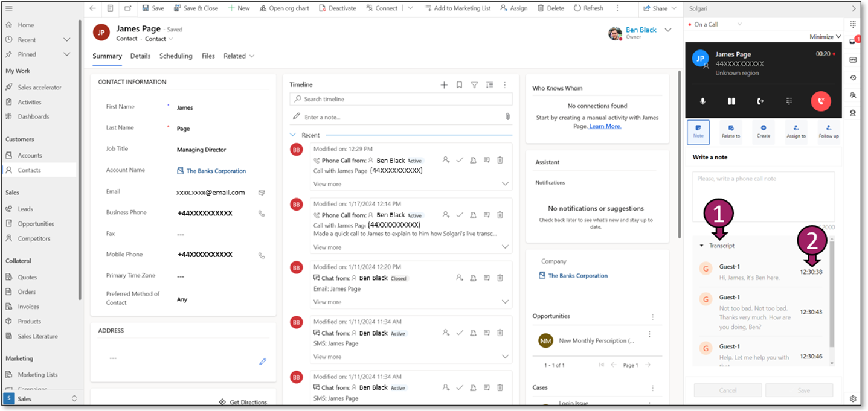This screenshot has width=868, height=411.
Task: End the active Solgari call
Action: [820, 101]
